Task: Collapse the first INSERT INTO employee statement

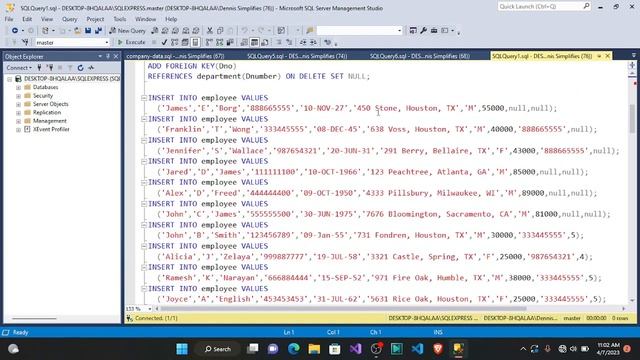Action: (144, 98)
